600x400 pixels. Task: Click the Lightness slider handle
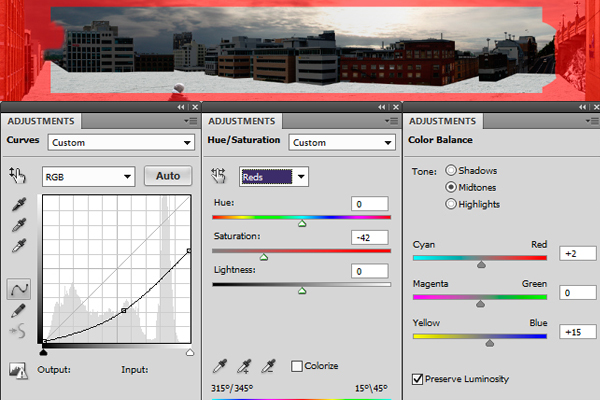pos(302,291)
